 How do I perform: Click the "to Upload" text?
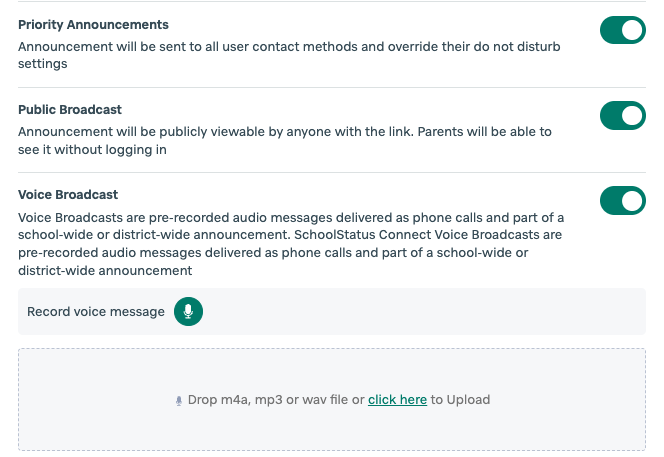pos(460,399)
